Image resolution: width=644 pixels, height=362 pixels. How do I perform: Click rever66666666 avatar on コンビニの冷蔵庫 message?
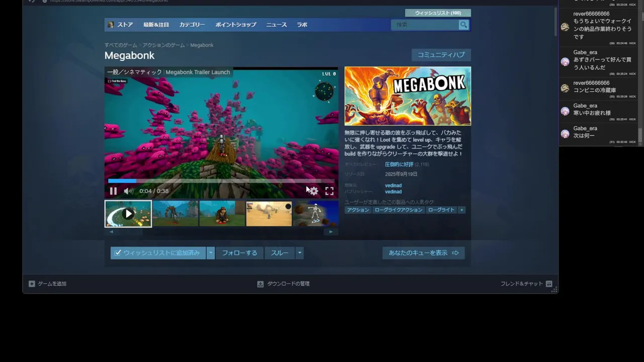pyautogui.click(x=565, y=88)
